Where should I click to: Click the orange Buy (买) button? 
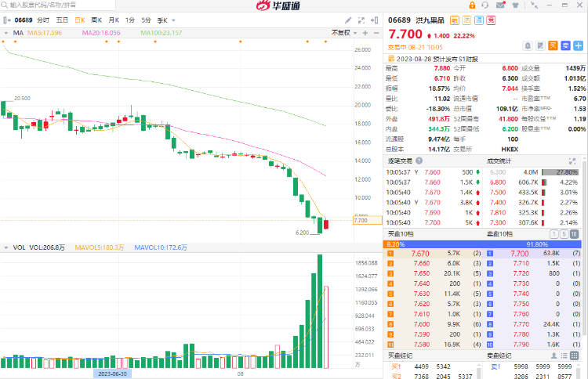554,45
